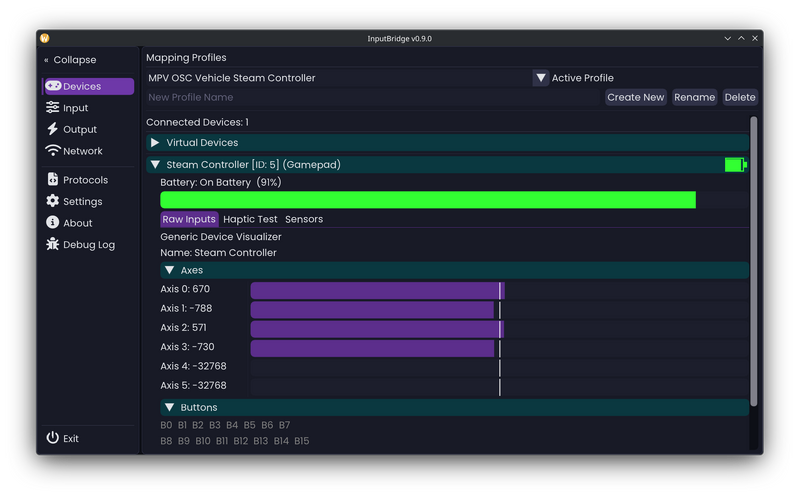
Task: Click the Mapping Profiles heading
Action: pos(186,58)
